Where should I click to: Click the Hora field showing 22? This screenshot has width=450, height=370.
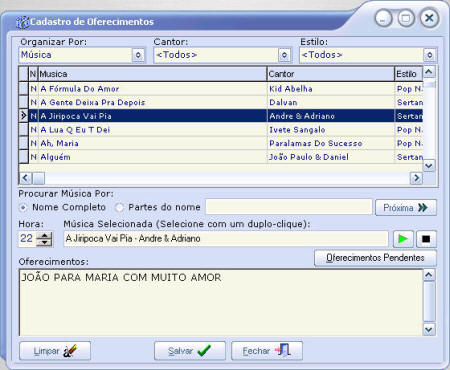(27, 239)
